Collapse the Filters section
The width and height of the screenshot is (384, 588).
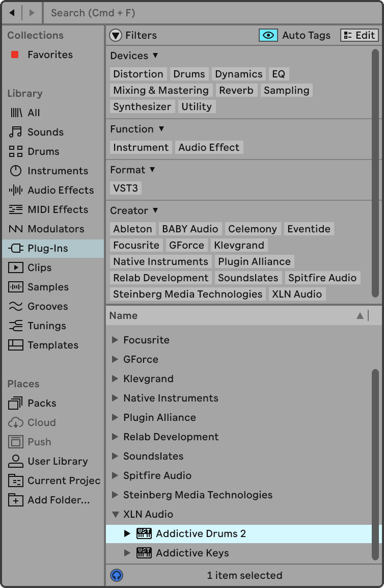coord(116,35)
